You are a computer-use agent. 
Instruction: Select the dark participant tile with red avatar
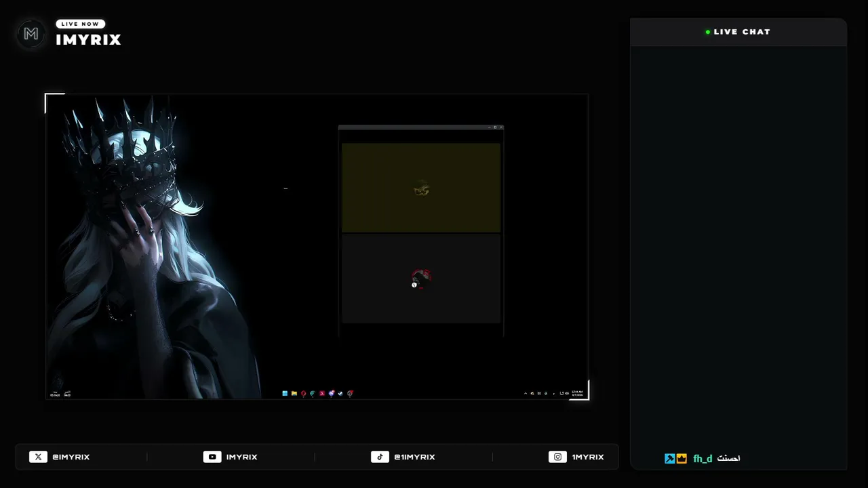421,279
